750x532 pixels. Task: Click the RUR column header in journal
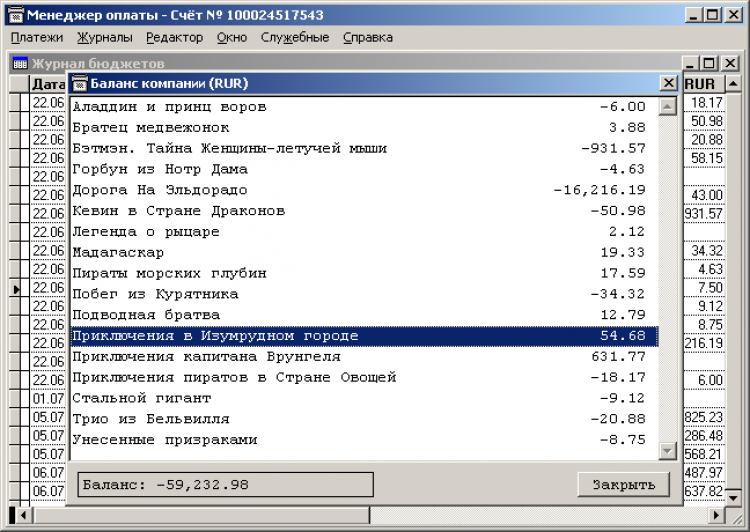pyautogui.click(x=704, y=84)
